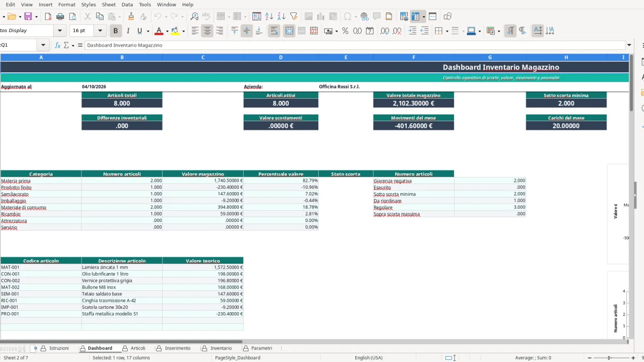Viewport: 644px width, 362px height.
Task: Open the Format menu
Action: point(67,4)
